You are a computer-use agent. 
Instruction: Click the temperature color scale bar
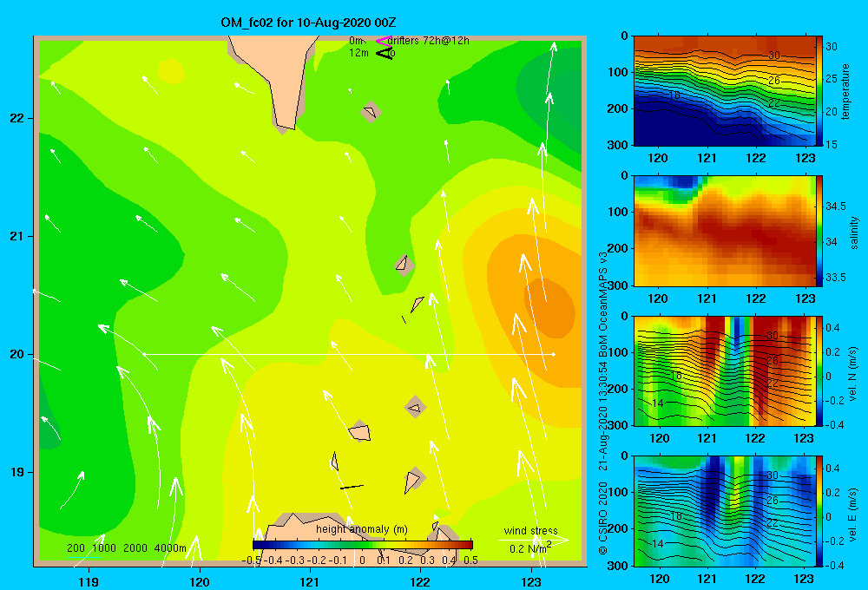click(x=819, y=91)
